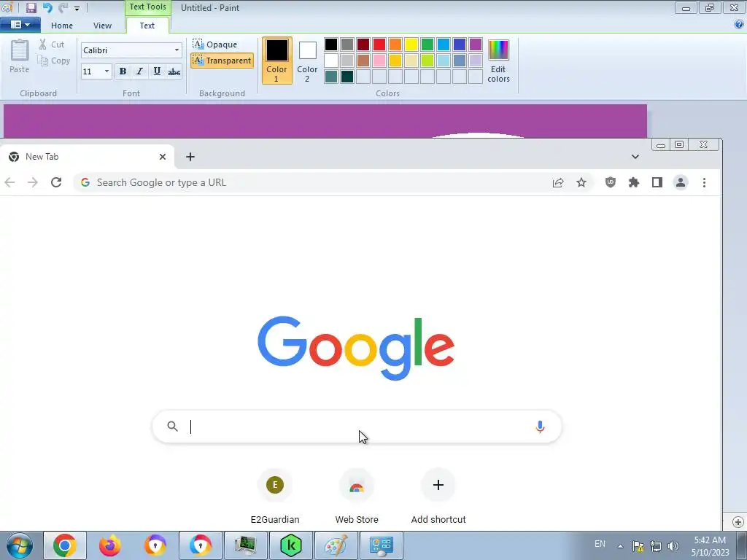Switch to the View ribbon tab

pyautogui.click(x=102, y=26)
